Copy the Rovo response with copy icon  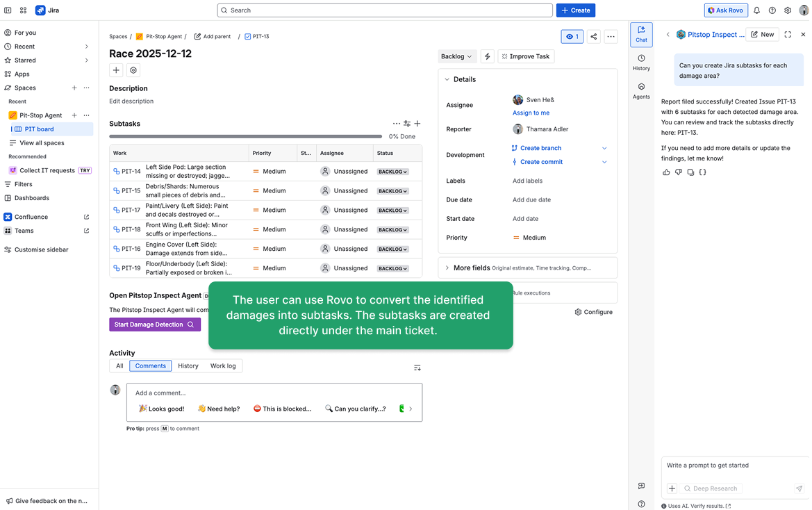click(690, 172)
